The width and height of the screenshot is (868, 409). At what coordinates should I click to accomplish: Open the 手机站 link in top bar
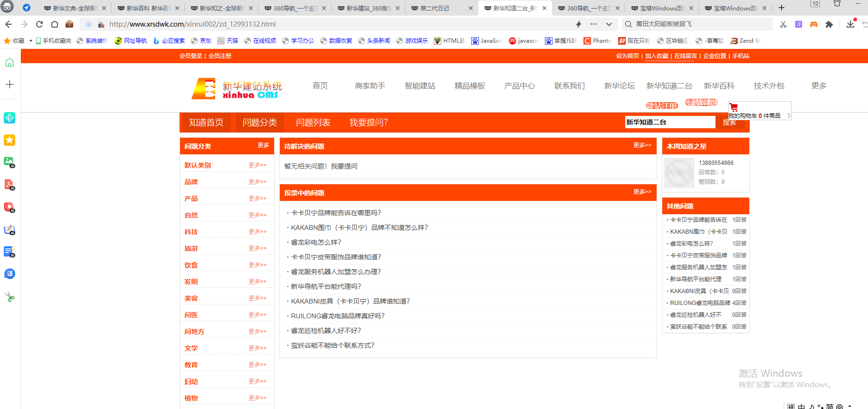click(741, 56)
